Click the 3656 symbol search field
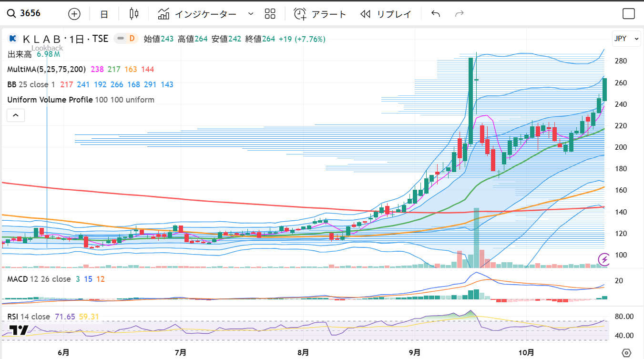 31,13
